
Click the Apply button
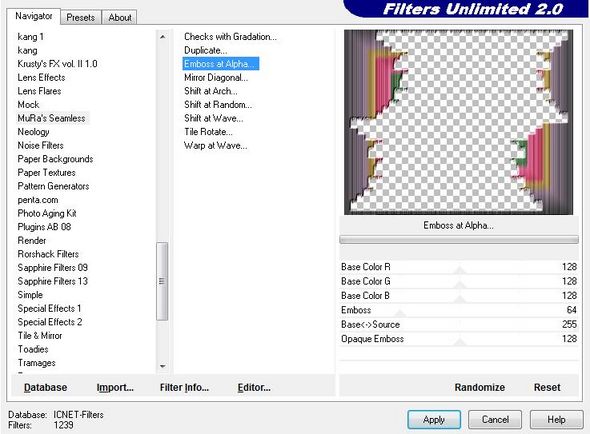pyautogui.click(x=434, y=419)
